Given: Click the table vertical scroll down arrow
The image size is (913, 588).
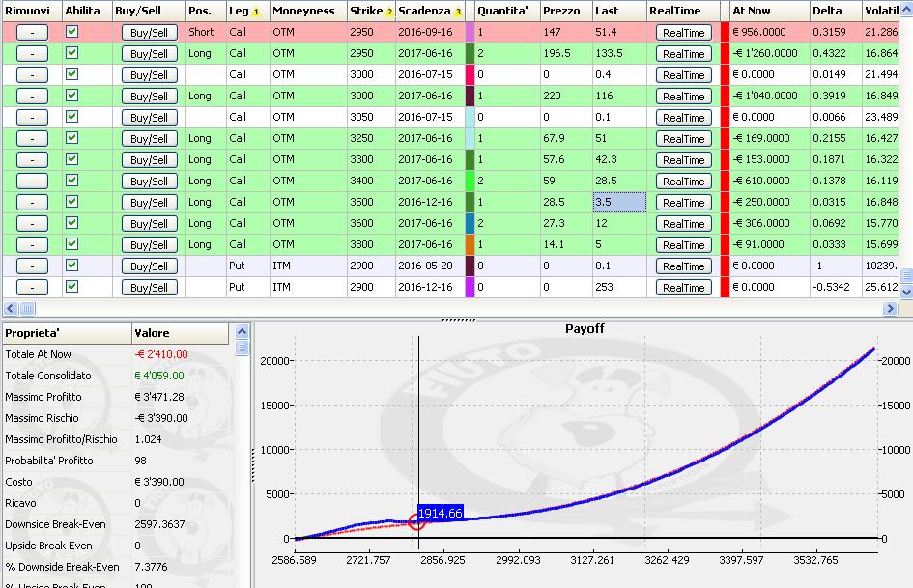Looking at the screenshot, I should click(906, 292).
